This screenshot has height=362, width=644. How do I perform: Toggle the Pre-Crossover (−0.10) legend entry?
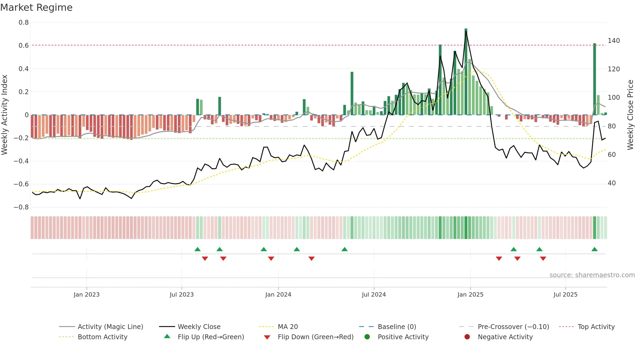click(x=504, y=327)
